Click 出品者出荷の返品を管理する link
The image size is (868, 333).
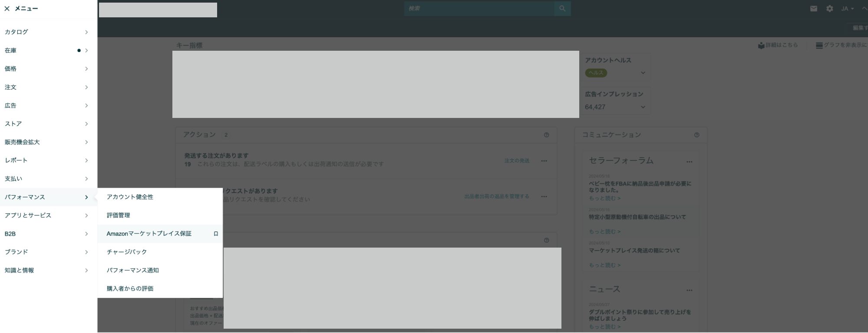[x=496, y=196]
